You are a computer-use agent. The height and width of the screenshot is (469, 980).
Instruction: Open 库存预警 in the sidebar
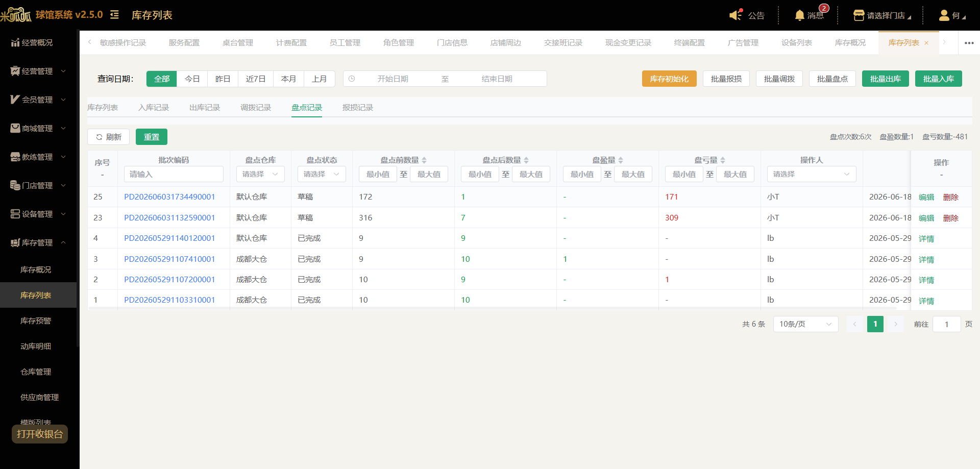pos(36,320)
